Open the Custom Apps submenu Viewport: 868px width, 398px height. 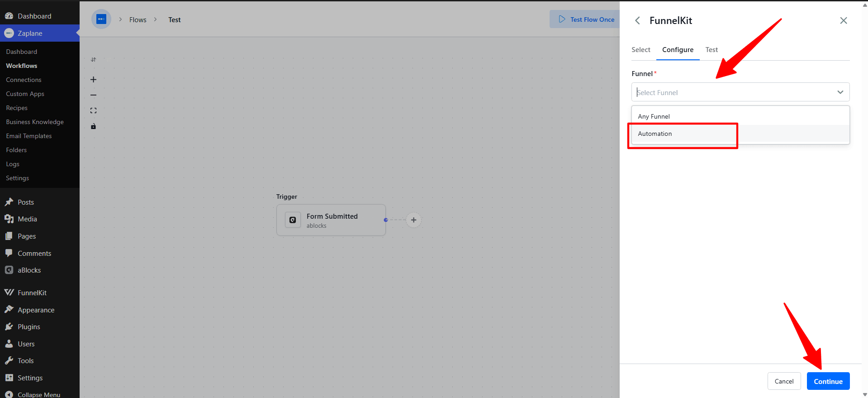pyautogui.click(x=25, y=94)
